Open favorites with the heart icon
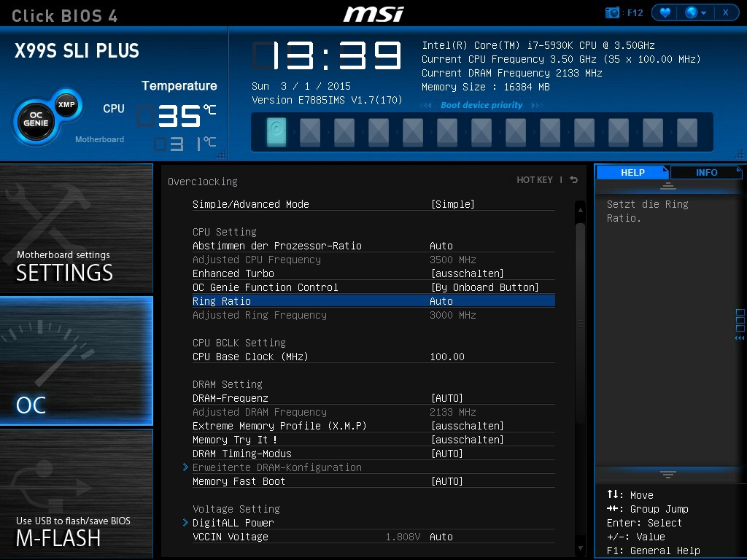 [x=665, y=12]
